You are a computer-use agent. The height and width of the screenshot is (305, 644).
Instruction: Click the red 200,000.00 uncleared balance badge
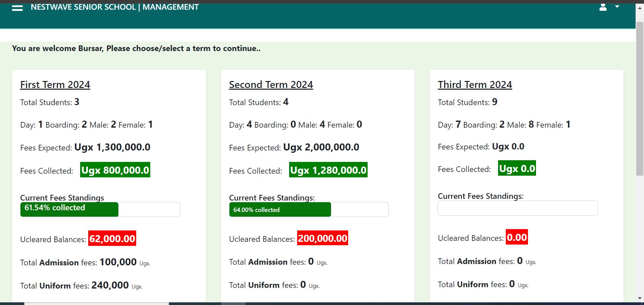[x=322, y=238]
